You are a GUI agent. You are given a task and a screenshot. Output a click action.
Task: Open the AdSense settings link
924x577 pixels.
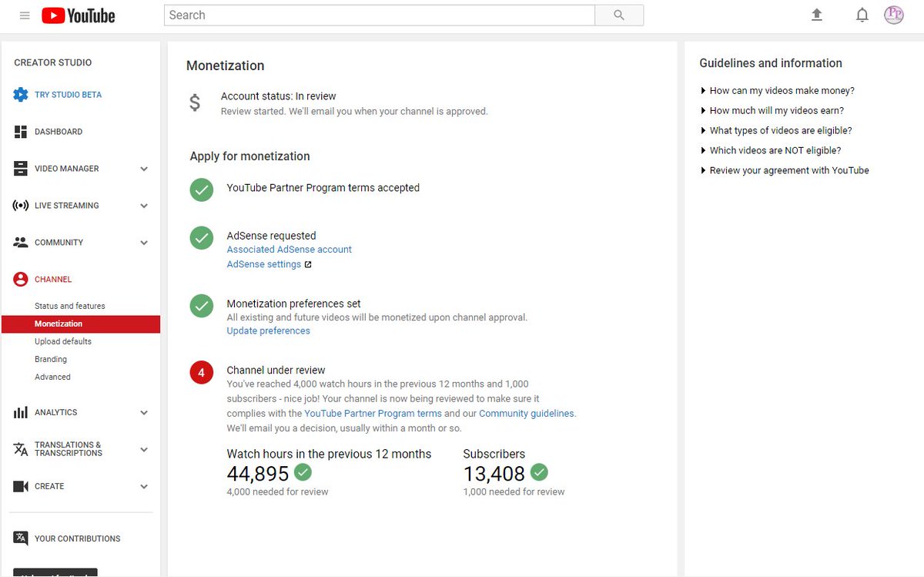[264, 264]
